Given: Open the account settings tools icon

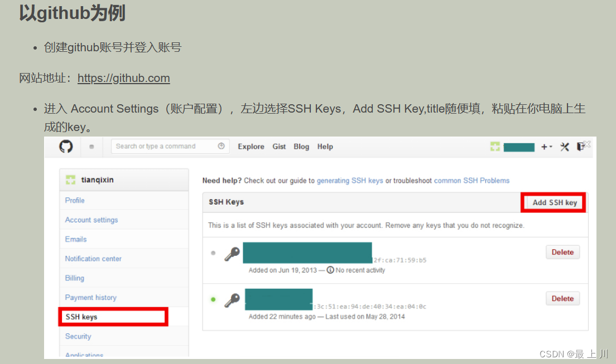Looking at the screenshot, I should [565, 147].
